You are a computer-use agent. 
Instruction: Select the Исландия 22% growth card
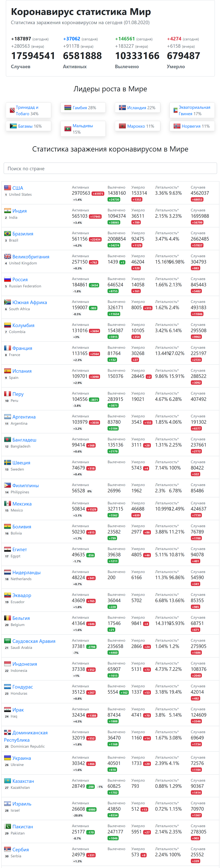coord(137,107)
